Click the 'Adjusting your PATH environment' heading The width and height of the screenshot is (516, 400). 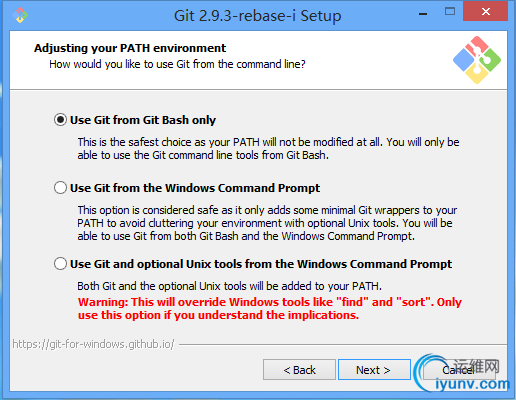click(x=130, y=48)
